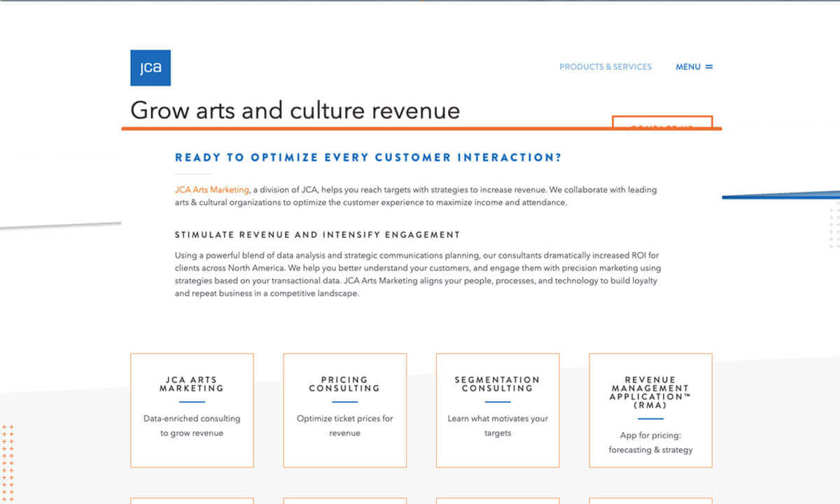Click 'Ready to optimize every customer interaction?' heading
Screen dimensions: 840x504
coord(368,157)
